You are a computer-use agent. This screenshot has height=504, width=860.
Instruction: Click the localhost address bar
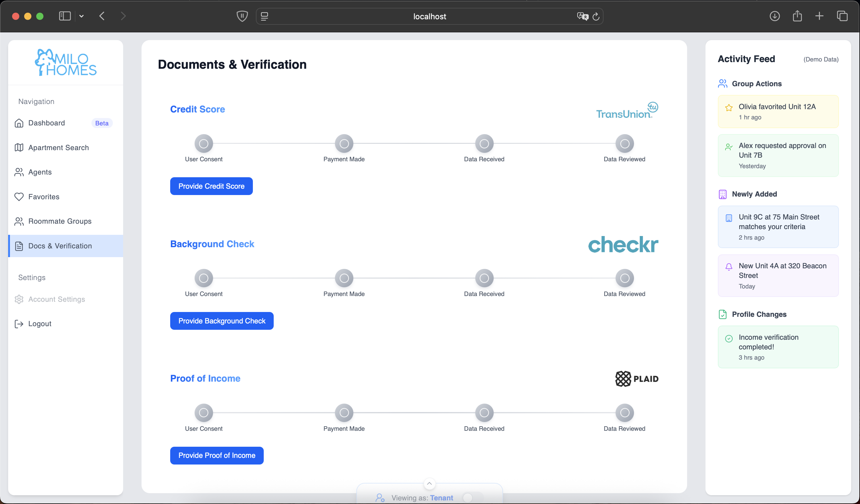[x=429, y=16]
